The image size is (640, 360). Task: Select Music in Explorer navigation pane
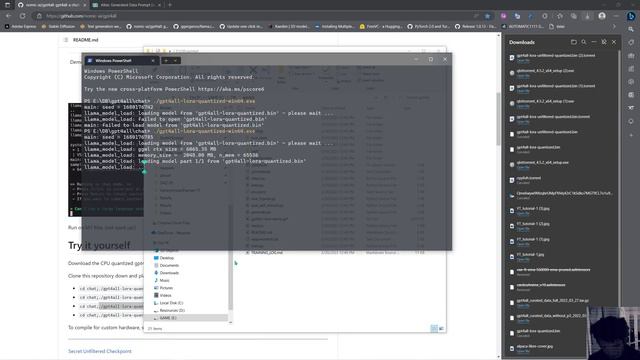pyautogui.click(x=164, y=280)
